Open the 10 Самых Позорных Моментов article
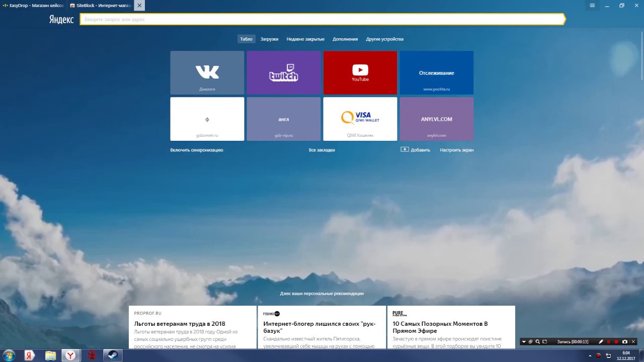This screenshot has height=362, width=644. coord(451,327)
